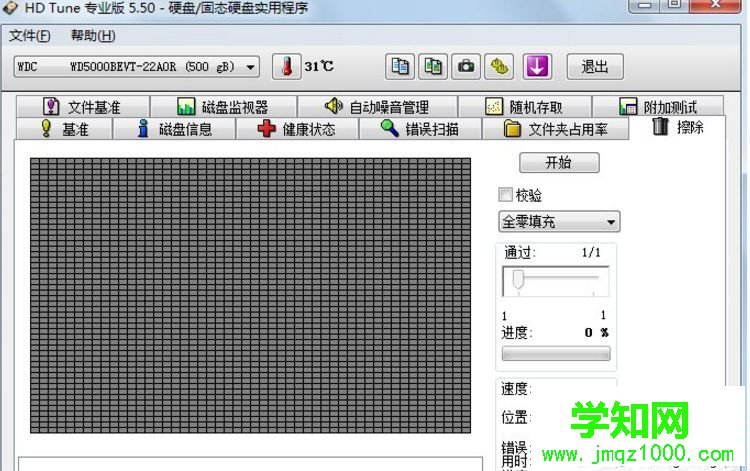Open the 磁盘信息 tab
The image size is (750, 471).
pyautogui.click(x=174, y=129)
